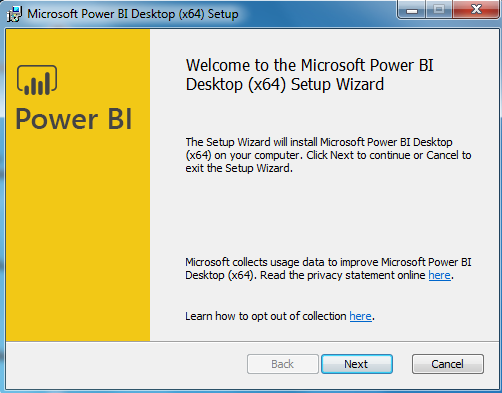
Task: Cancel the Power BI Desktop installation
Action: click(x=447, y=364)
